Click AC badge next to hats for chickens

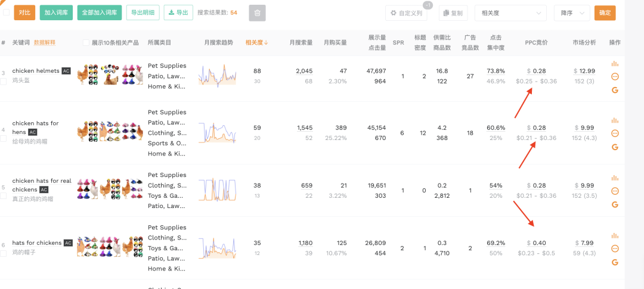coord(68,243)
